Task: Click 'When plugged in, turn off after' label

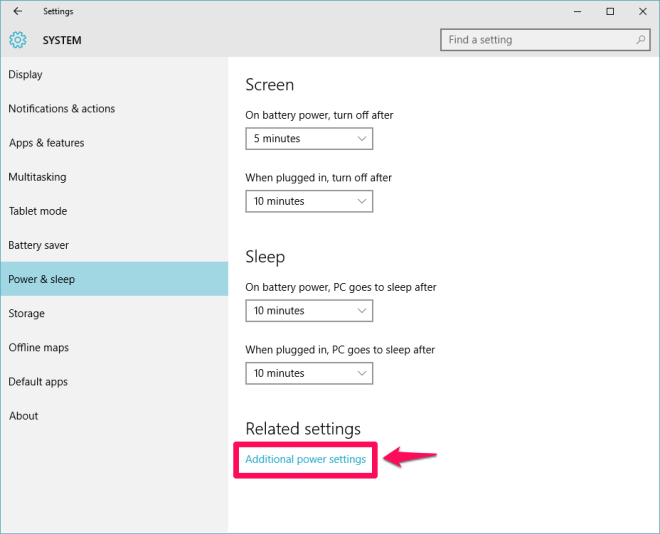Action: click(x=319, y=178)
